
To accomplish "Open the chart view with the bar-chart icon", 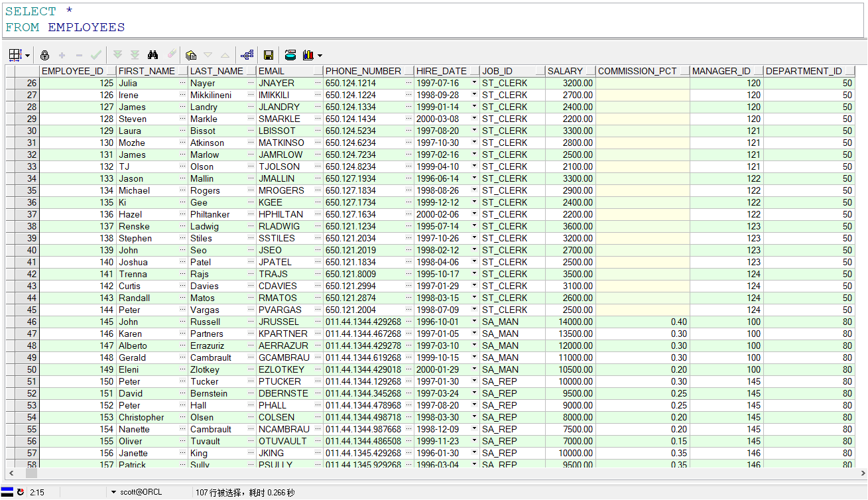I will tap(309, 55).
